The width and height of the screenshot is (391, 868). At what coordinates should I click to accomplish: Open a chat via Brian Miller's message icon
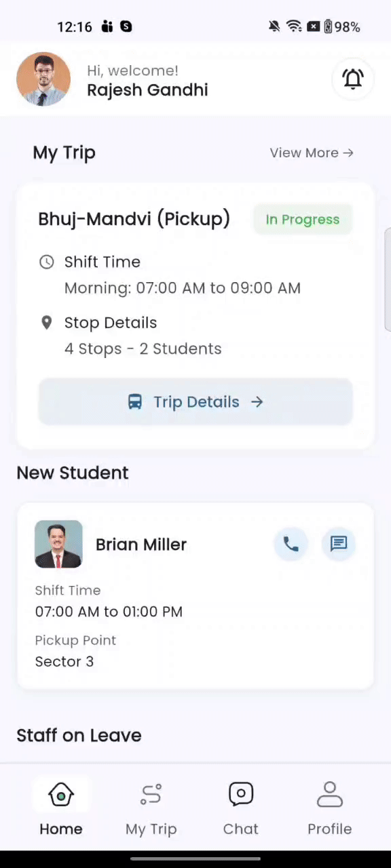pos(338,544)
